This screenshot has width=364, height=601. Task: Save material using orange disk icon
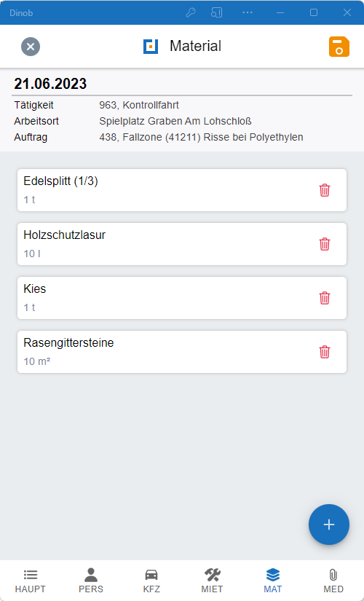[x=339, y=47]
